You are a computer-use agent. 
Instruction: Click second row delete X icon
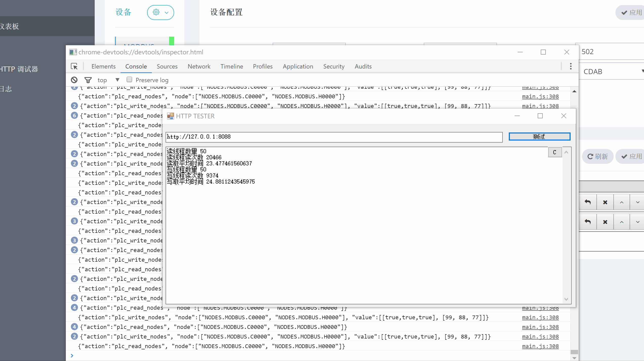(x=605, y=222)
